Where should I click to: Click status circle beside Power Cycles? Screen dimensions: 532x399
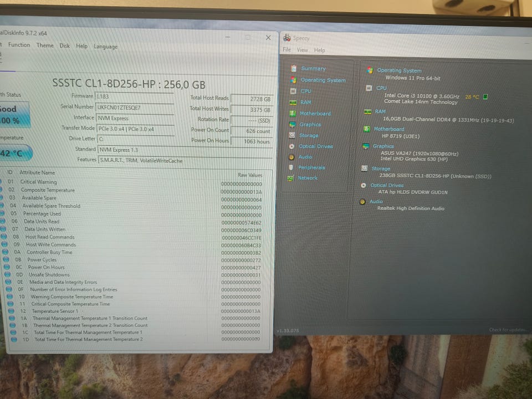pyautogui.click(x=6, y=259)
